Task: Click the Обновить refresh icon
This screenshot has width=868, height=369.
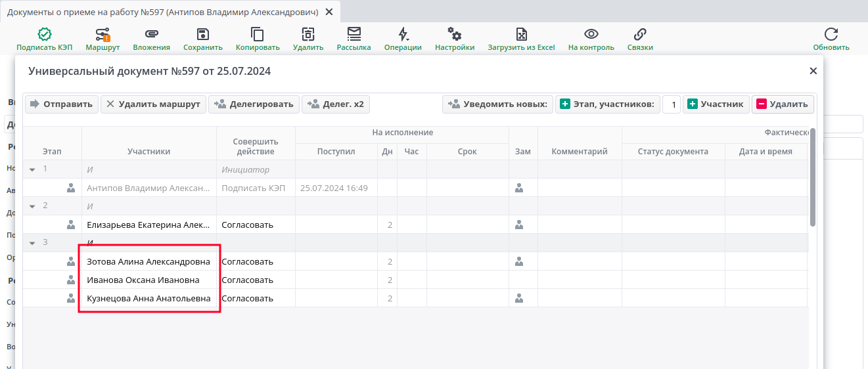Action: coord(831,35)
